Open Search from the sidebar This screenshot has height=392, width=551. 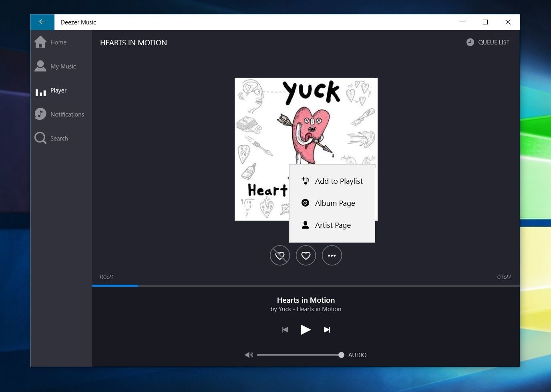(x=61, y=138)
